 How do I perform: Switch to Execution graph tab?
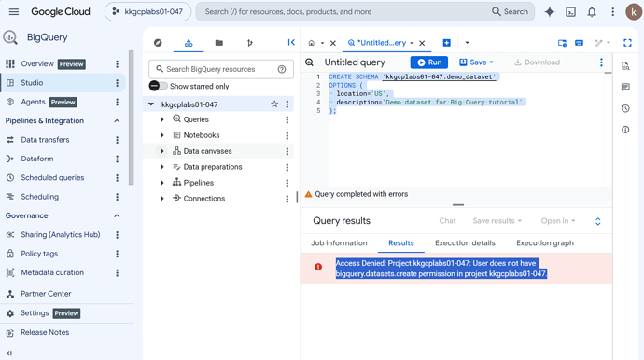545,243
